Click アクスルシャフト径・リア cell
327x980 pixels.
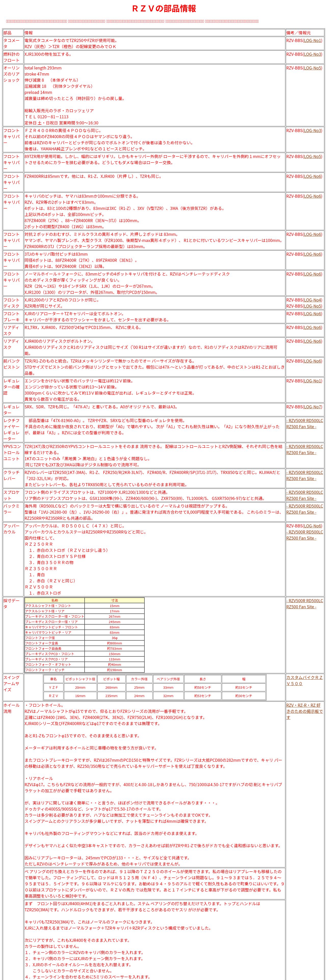(54, 611)
